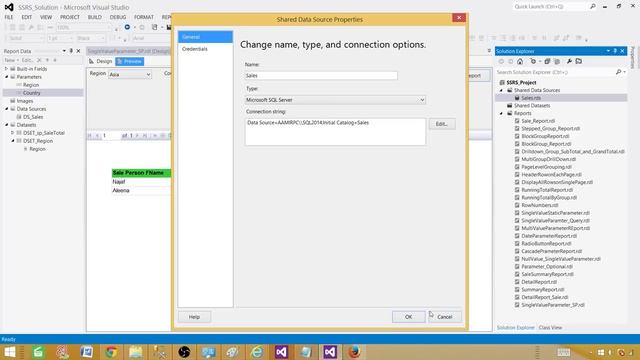Viewport: 640px width, 360px height.
Task: Open the BUILD menu
Action: [94, 17]
